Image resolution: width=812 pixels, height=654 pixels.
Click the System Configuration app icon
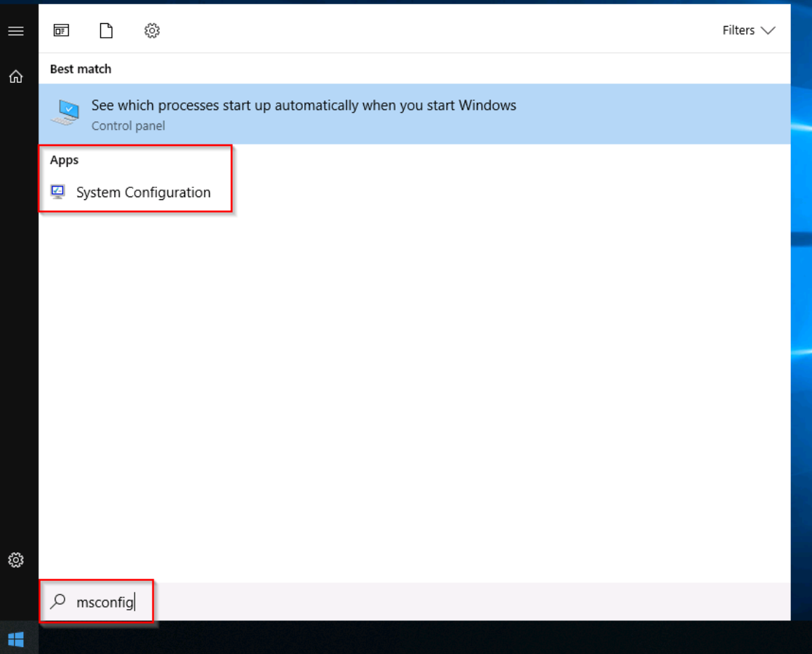pos(58,192)
